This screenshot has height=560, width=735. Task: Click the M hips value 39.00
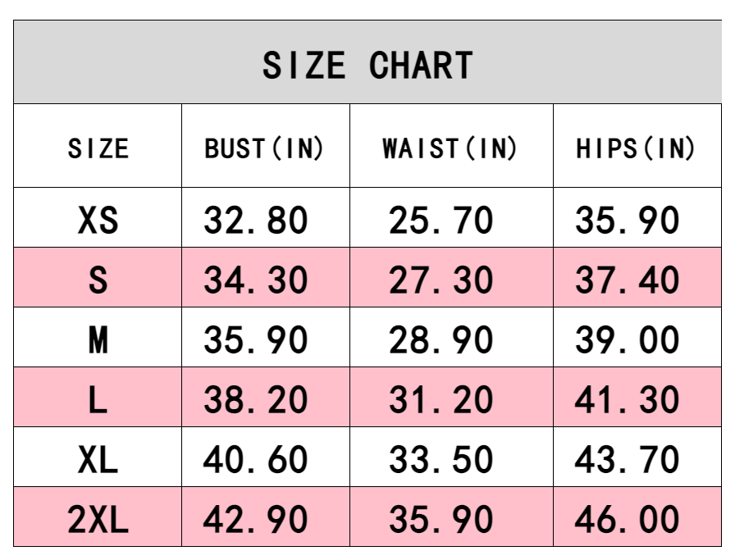tap(628, 339)
